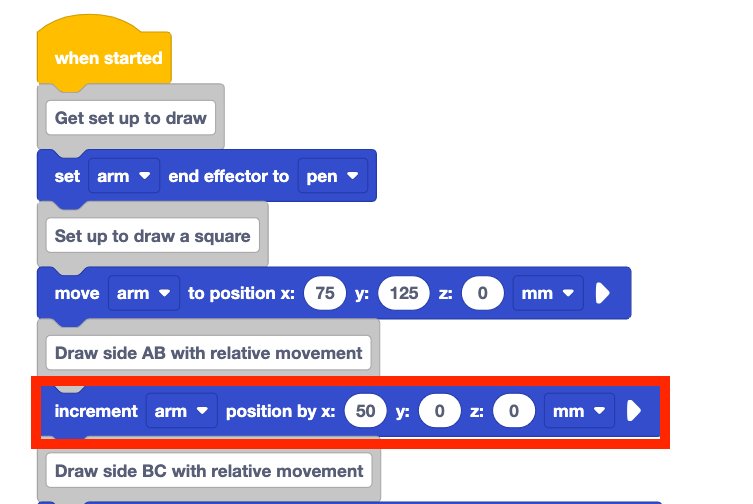The height and width of the screenshot is (504, 753).
Task: Click the 'when started' hat block
Action: pos(107,58)
